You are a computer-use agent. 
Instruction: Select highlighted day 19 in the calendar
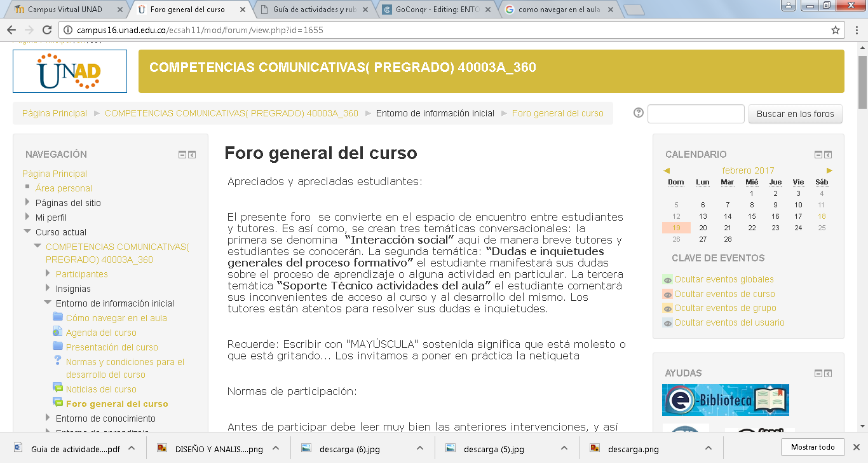point(677,228)
